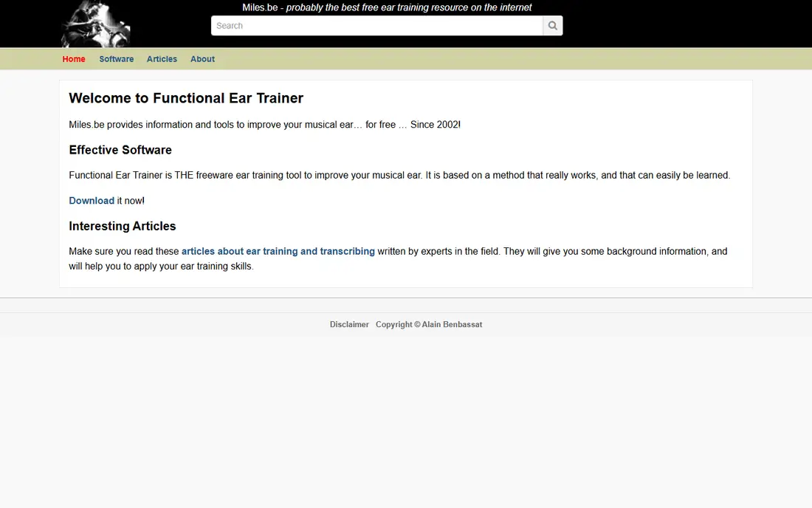Click the magnifier search button
The image size is (812, 508).
[553, 26]
